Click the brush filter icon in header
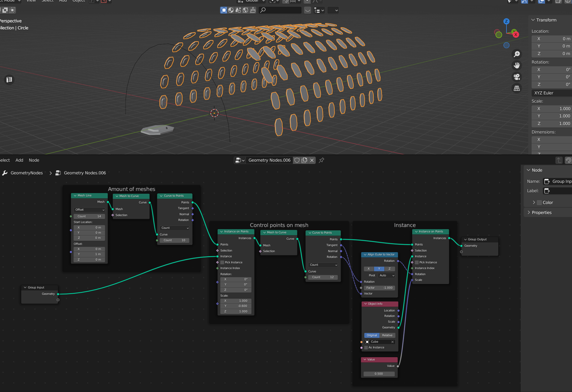 coord(253,10)
